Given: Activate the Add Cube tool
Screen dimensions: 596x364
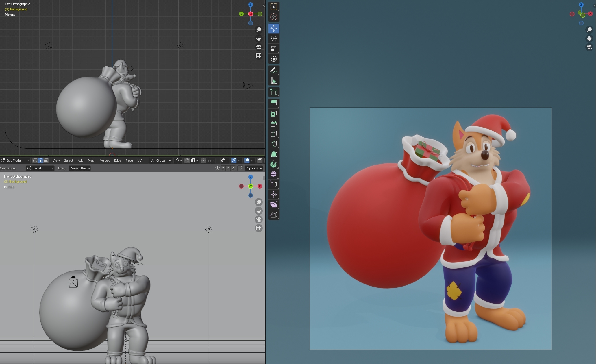Looking at the screenshot, I should [273, 92].
